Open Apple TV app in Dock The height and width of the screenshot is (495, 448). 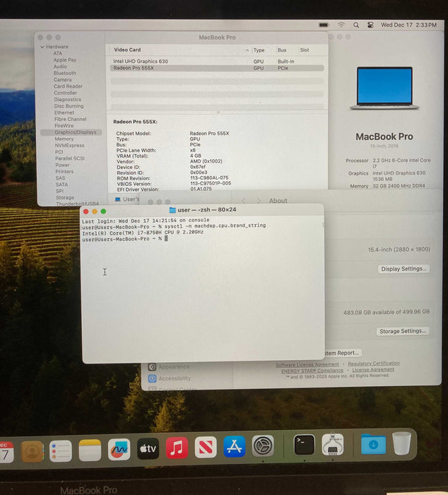click(148, 448)
